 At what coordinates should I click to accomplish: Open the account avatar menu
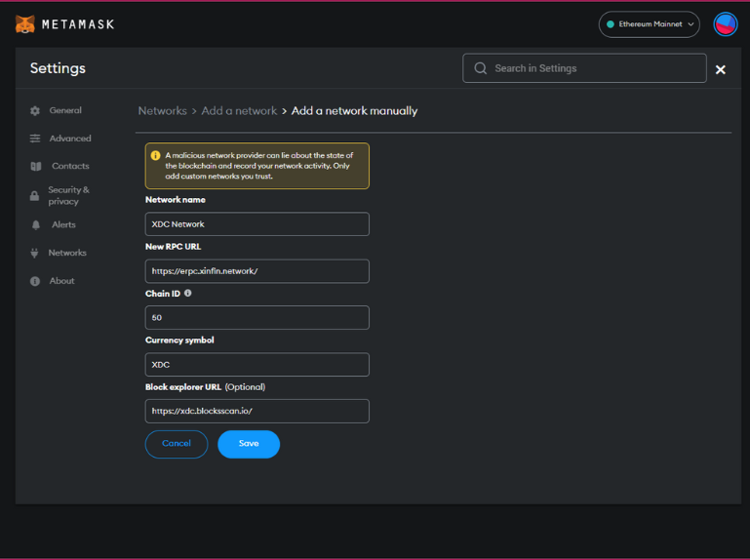(x=725, y=24)
